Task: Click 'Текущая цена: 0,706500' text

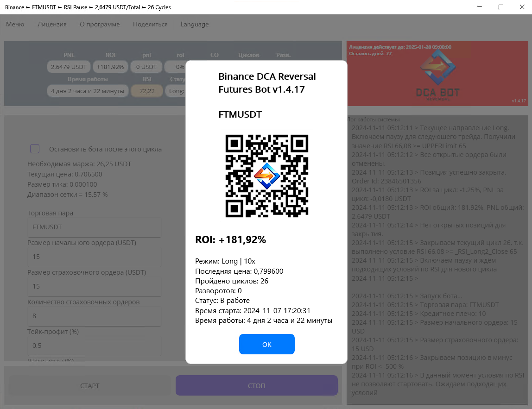Action: pyautogui.click(x=65, y=174)
